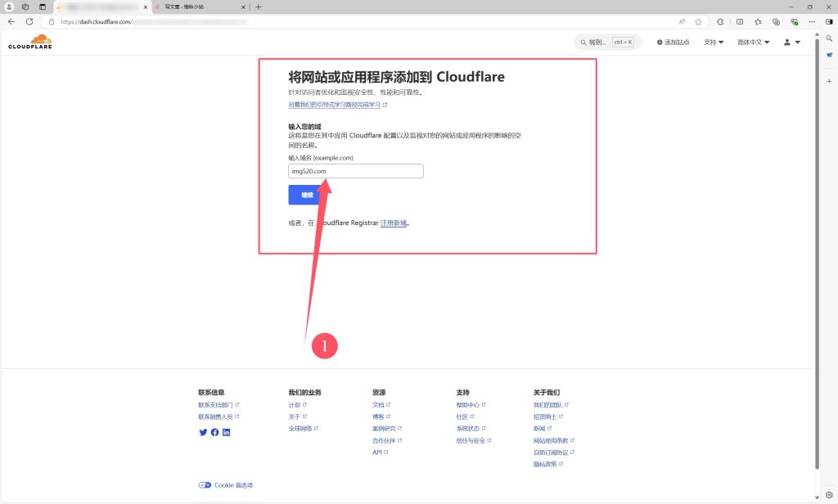Open the 联系支持部门 footer link
This screenshot has width=838, height=504.
click(219, 405)
